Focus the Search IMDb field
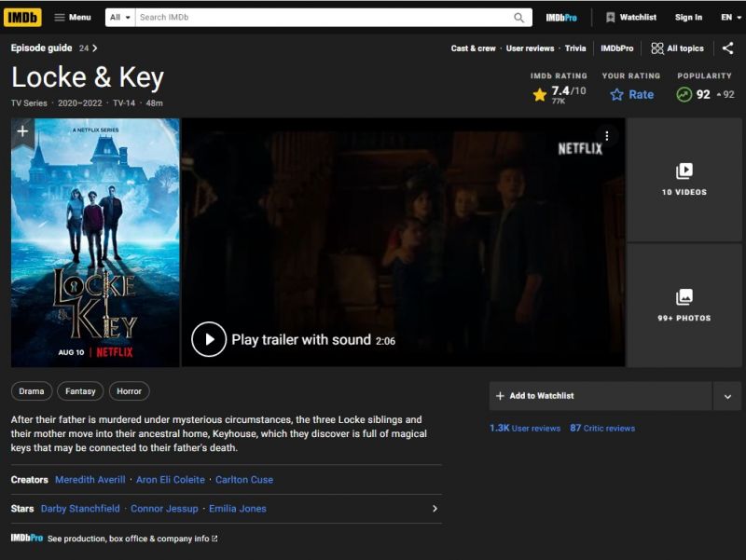This screenshot has width=746, height=560. tap(324, 18)
